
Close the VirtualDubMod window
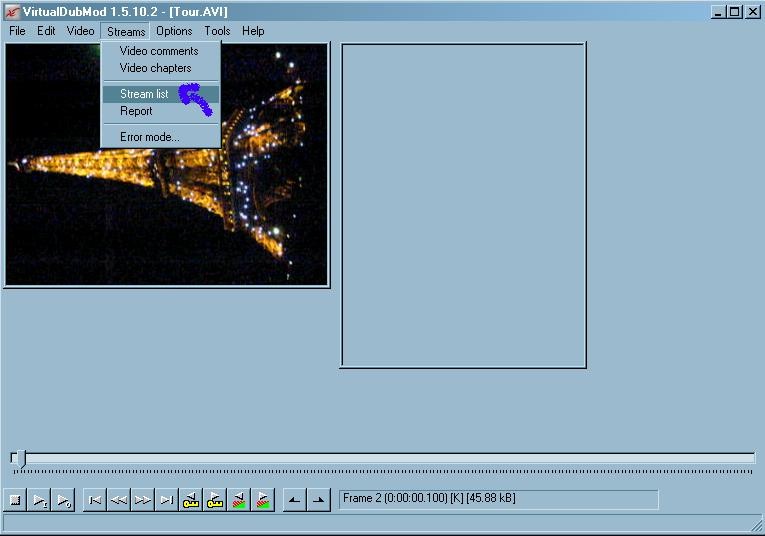(752, 12)
